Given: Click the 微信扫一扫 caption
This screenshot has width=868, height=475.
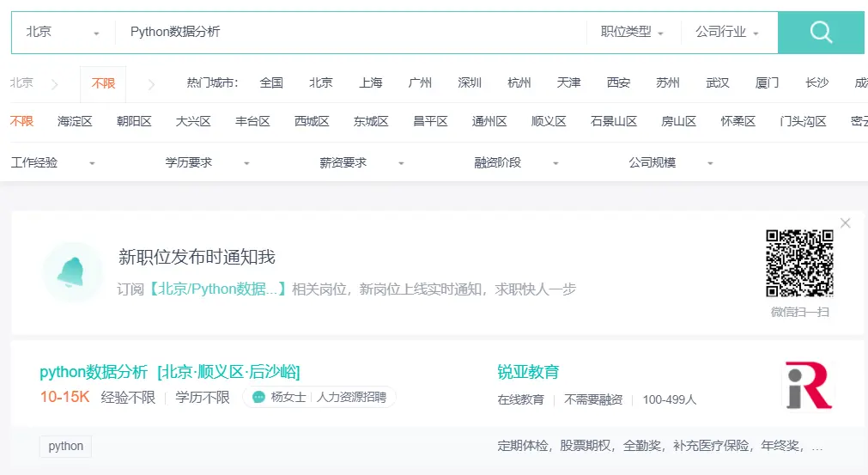Looking at the screenshot, I should (799, 313).
